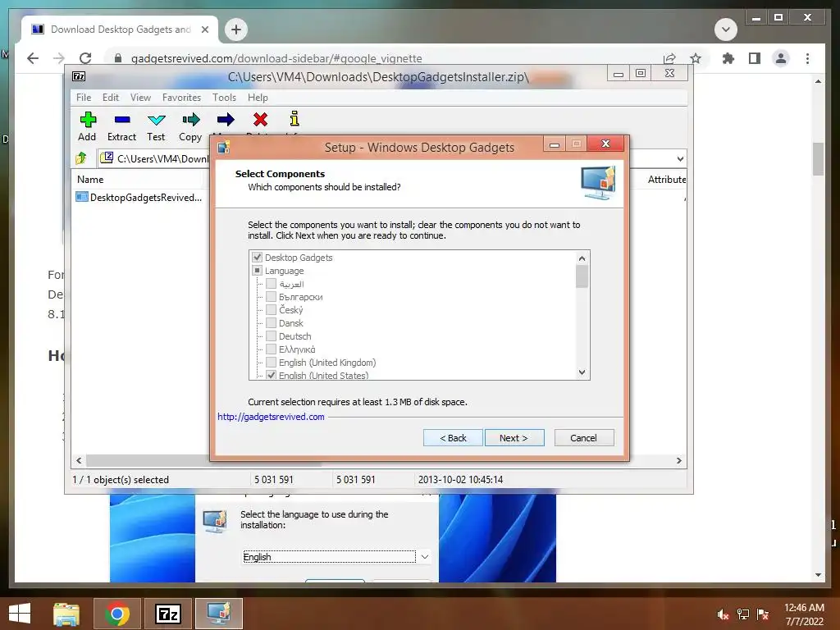Open 7-Zip address path dropdown
Viewport: 840px width, 630px height.
click(x=680, y=158)
